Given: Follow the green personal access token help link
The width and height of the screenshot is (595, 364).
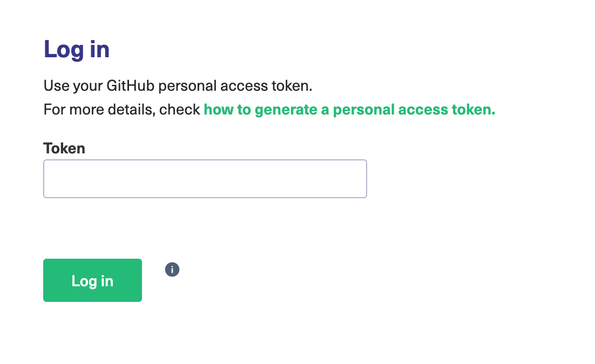Looking at the screenshot, I should pyautogui.click(x=349, y=110).
